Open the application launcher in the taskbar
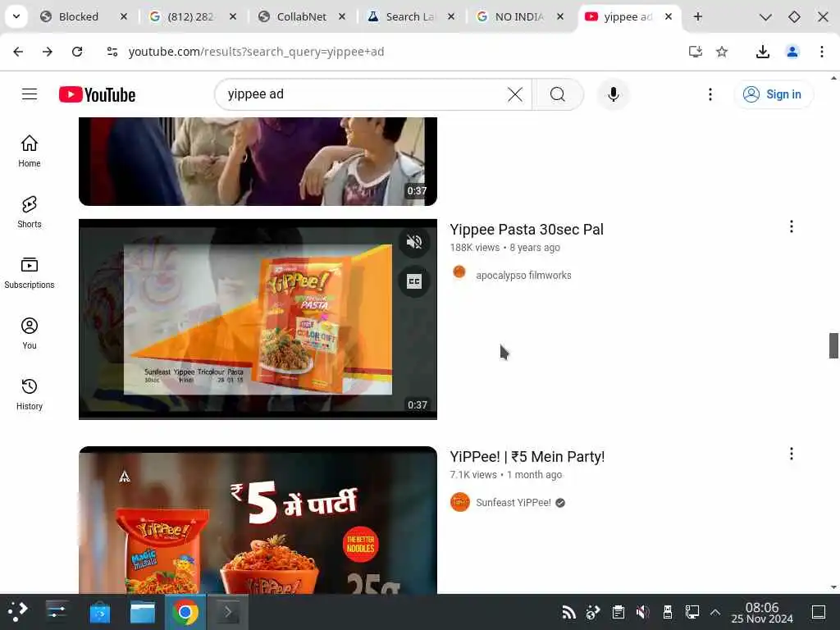The height and width of the screenshot is (630, 840). tap(17, 612)
